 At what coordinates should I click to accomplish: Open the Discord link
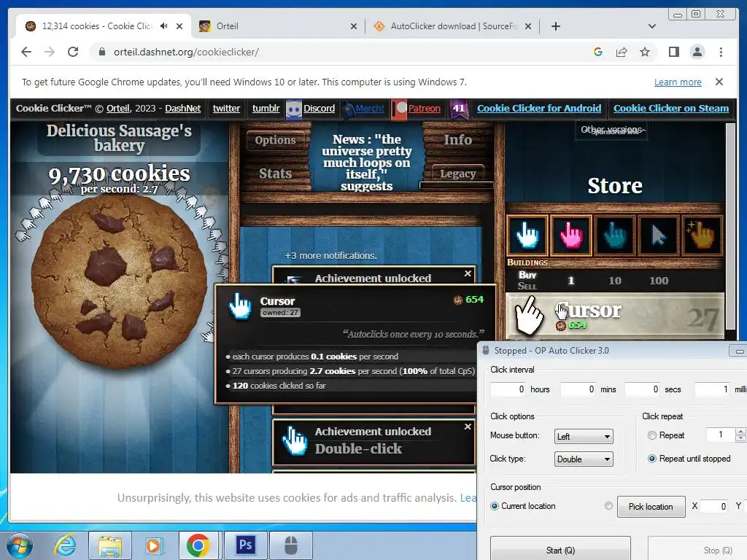(x=319, y=109)
